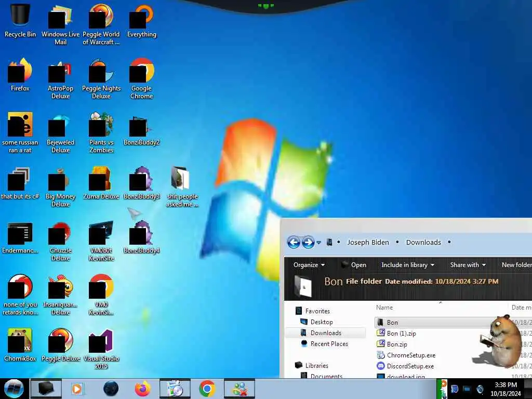This screenshot has width=532, height=399.
Task: Select Bon (1).zip in file list
Action: (x=396, y=333)
